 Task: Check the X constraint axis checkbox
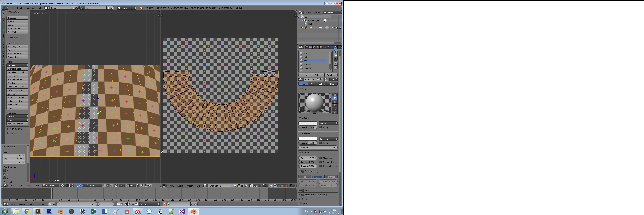[x=4, y=170]
